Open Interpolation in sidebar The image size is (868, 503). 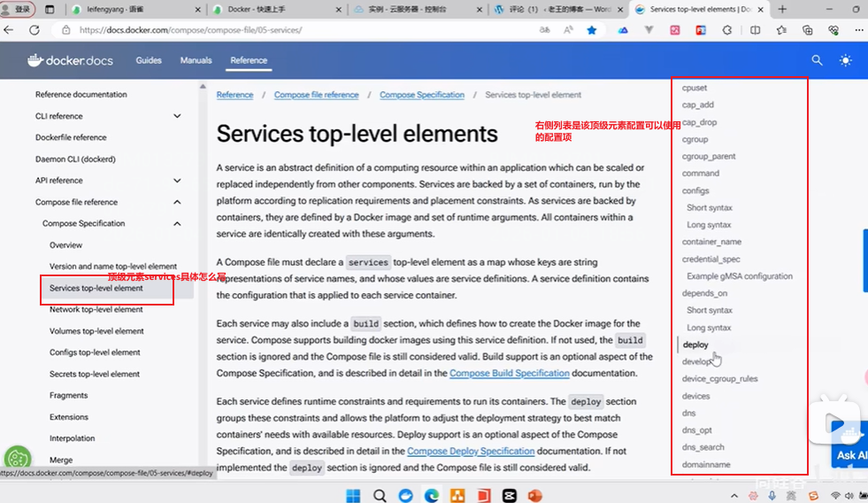pyautogui.click(x=72, y=438)
